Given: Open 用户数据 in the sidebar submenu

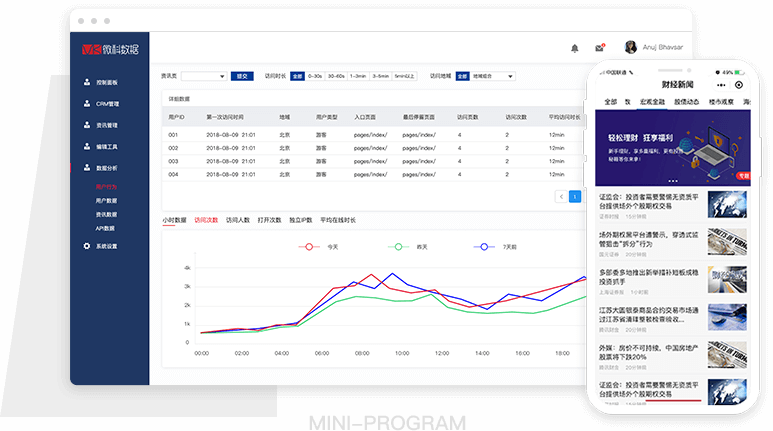Looking at the screenshot, I should coord(106,201).
